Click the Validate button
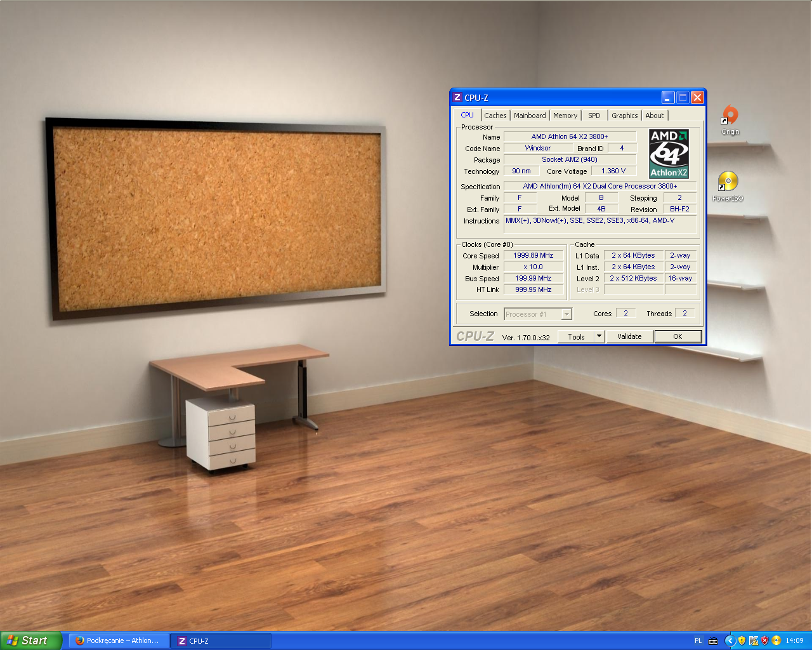812x650 pixels. 629,336
